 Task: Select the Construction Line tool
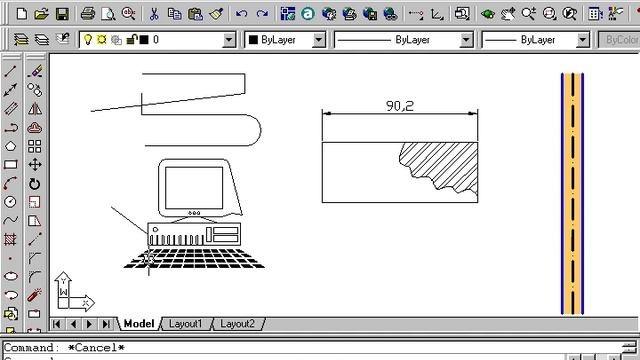[x=10, y=90]
